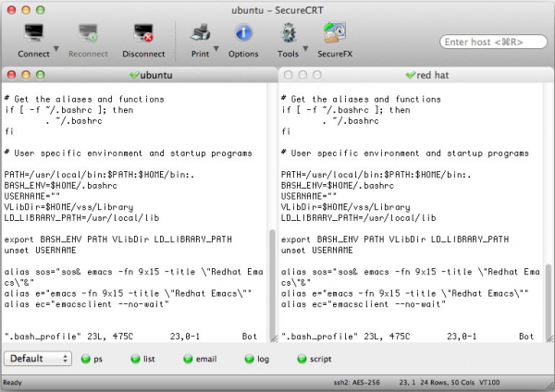Open the Connect dropdown arrow
Viewport: 555px width, 392px height.
55,48
